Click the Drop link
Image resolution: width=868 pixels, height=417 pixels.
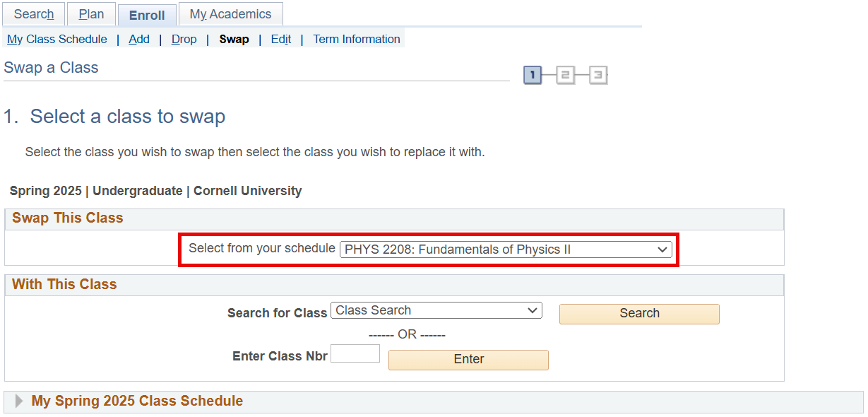tap(184, 40)
